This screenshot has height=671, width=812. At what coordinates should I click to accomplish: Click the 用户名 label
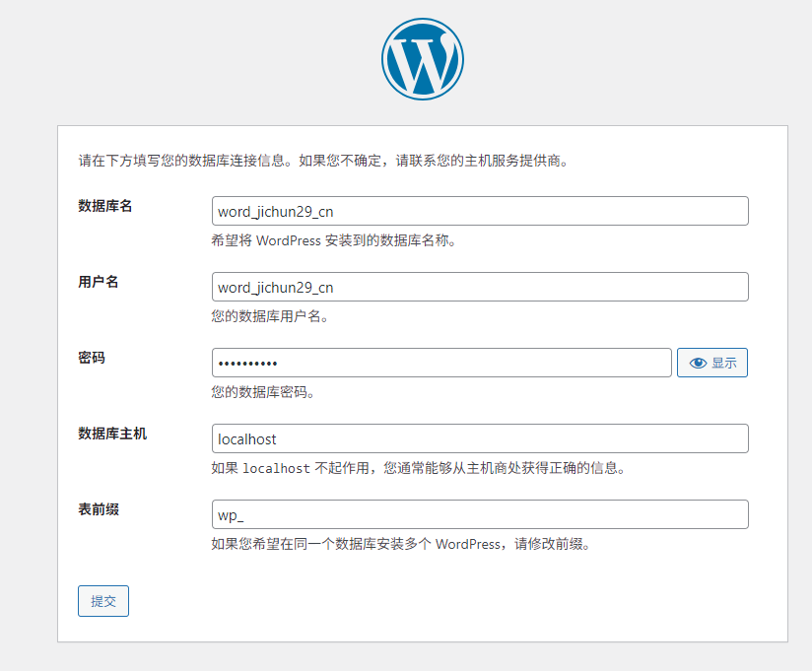[99, 282]
